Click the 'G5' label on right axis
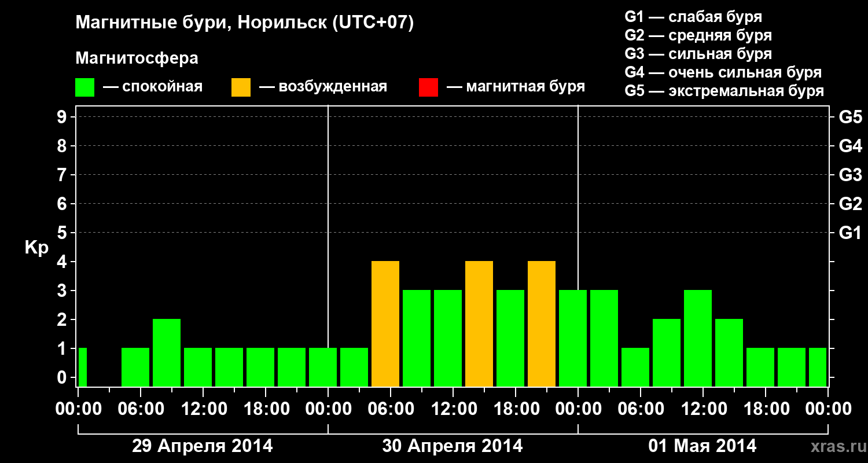The image size is (868, 463). point(850,117)
